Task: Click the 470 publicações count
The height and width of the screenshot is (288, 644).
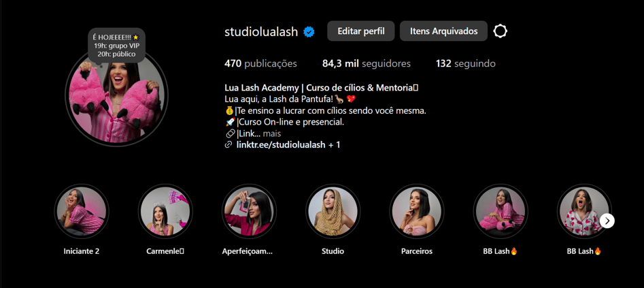Action: click(261, 64)
